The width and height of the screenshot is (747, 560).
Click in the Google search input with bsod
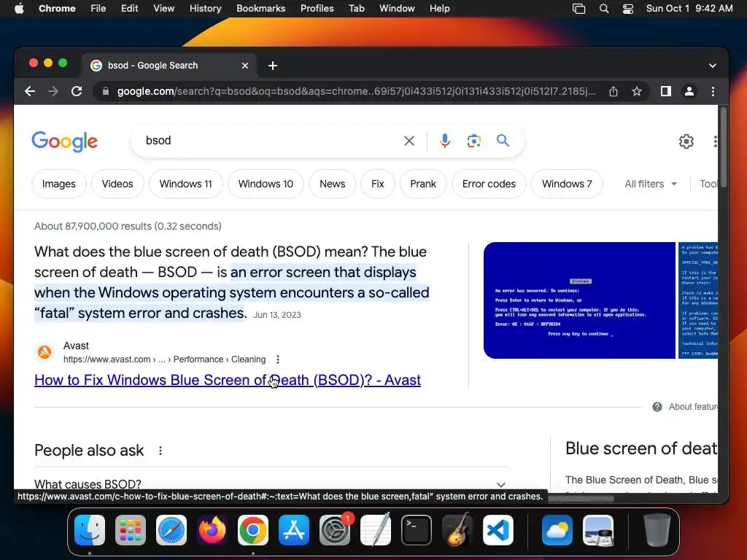click(271, 141)
